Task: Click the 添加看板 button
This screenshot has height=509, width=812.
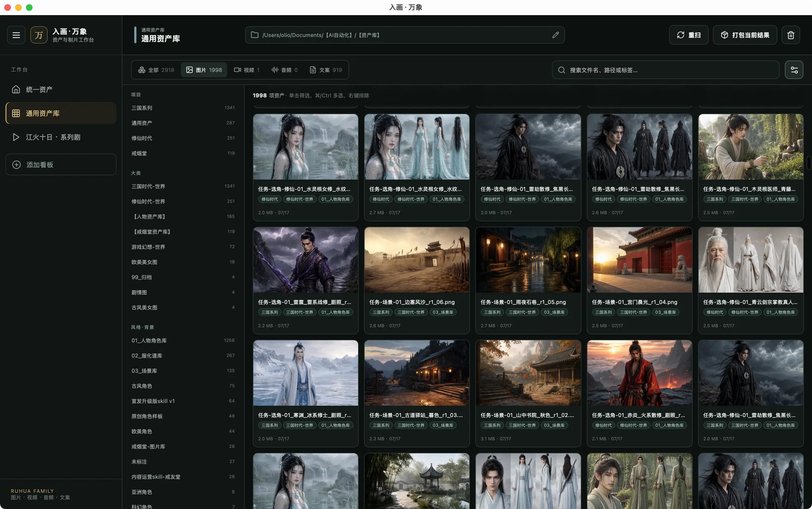Action: [61, 165]
